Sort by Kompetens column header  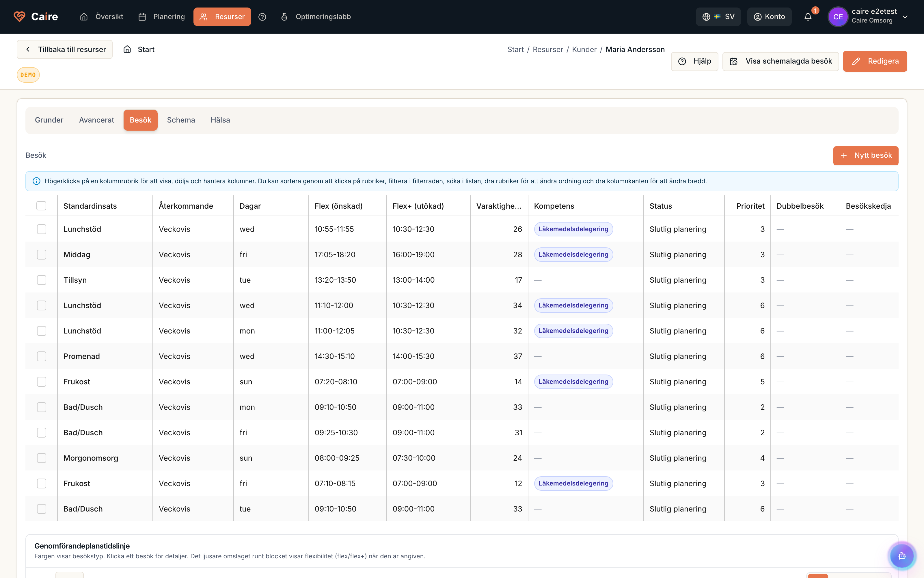(x=554, y=206)
